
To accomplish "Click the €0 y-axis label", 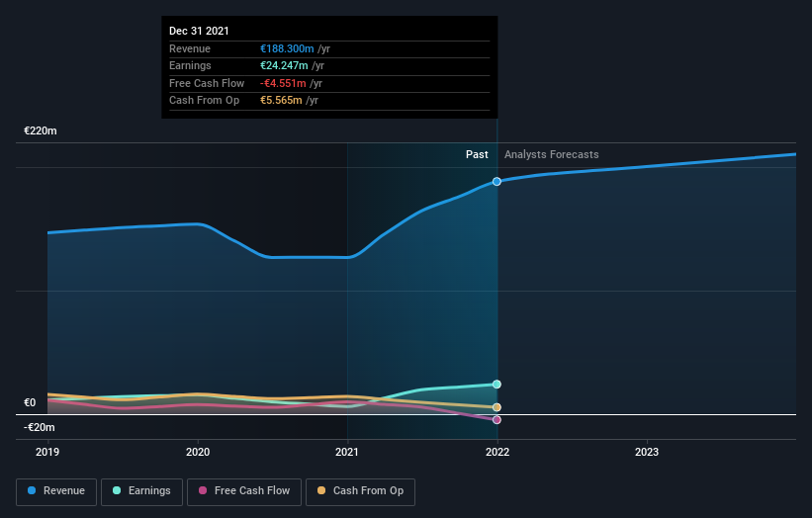I will [x=30, y=402].
